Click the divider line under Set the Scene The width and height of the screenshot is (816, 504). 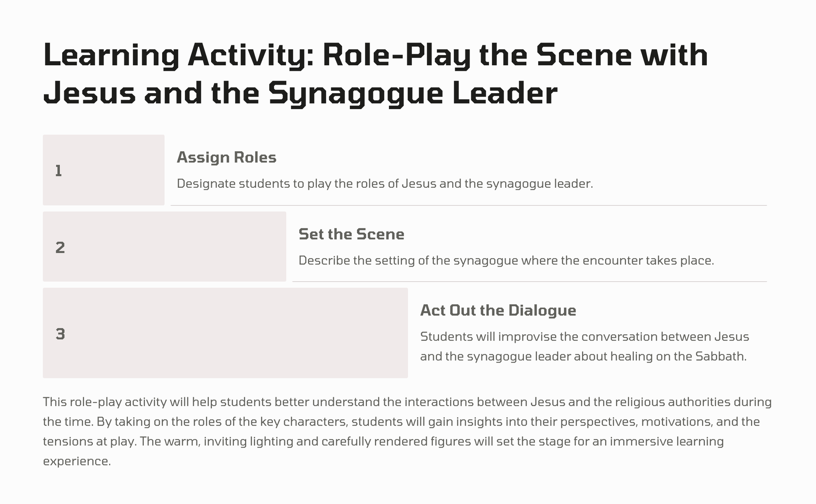pyautogui.click(x=529, y=281)
